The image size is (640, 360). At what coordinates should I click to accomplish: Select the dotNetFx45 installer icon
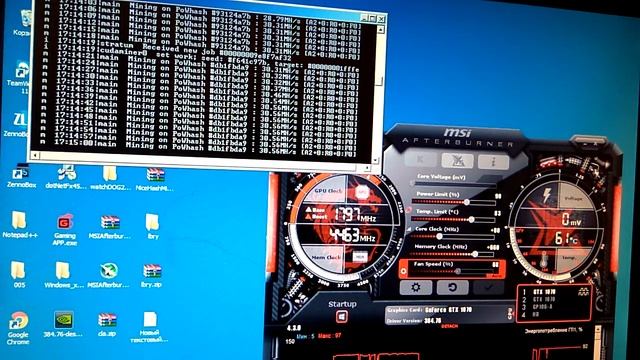(x=66, y=177)
